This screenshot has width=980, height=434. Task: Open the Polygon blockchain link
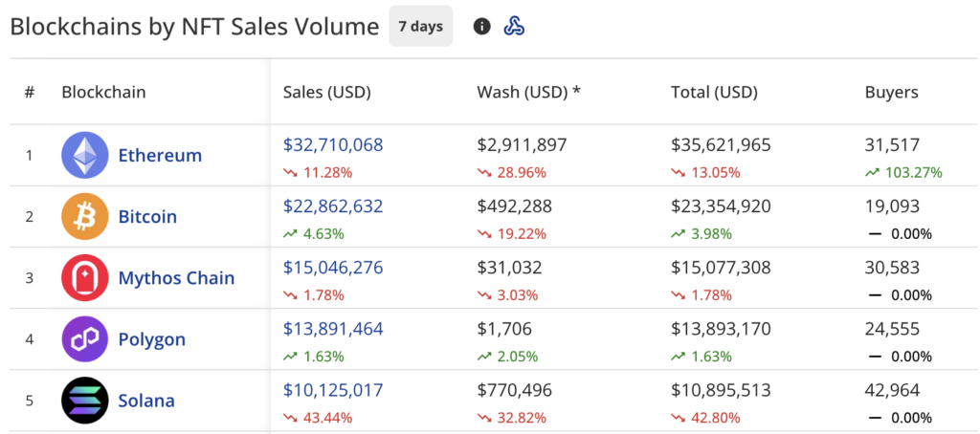pos(151,339)
